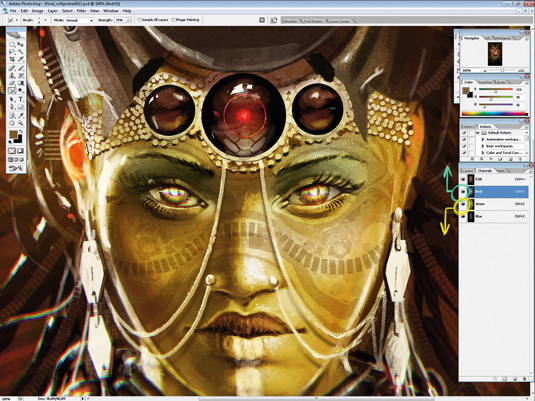The width and height of the screenshot is (535, 401).
Task: Switch to the History tab
Action: 468,127
